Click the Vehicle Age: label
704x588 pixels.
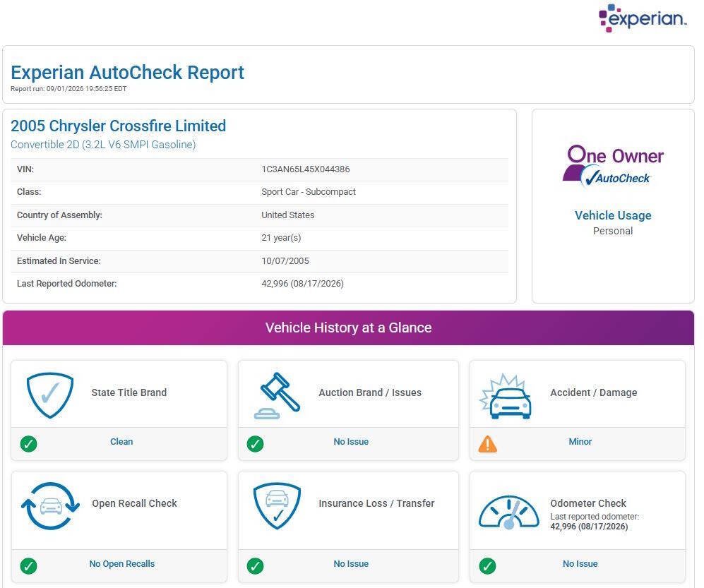tap(41, 238)
